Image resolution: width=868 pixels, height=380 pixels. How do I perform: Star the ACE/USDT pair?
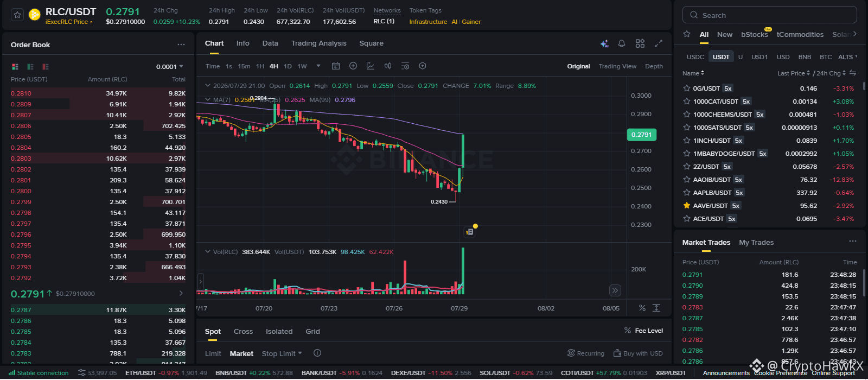[687, 218]
